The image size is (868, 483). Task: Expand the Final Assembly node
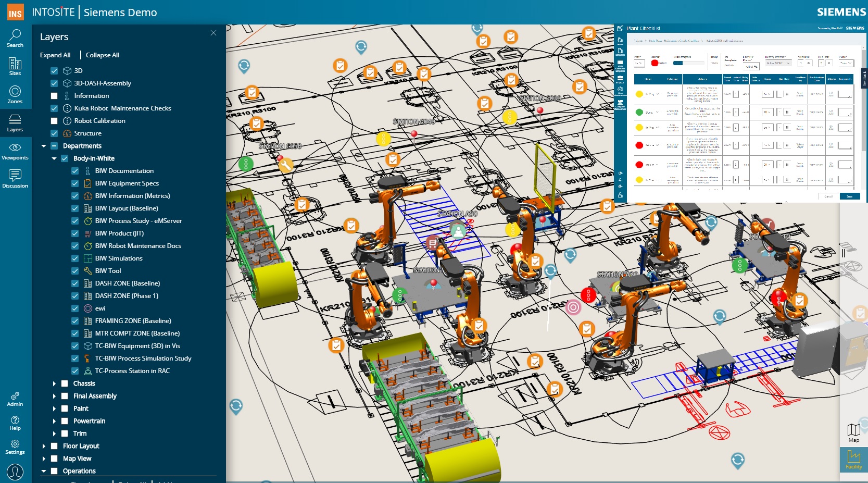[54, 396]
